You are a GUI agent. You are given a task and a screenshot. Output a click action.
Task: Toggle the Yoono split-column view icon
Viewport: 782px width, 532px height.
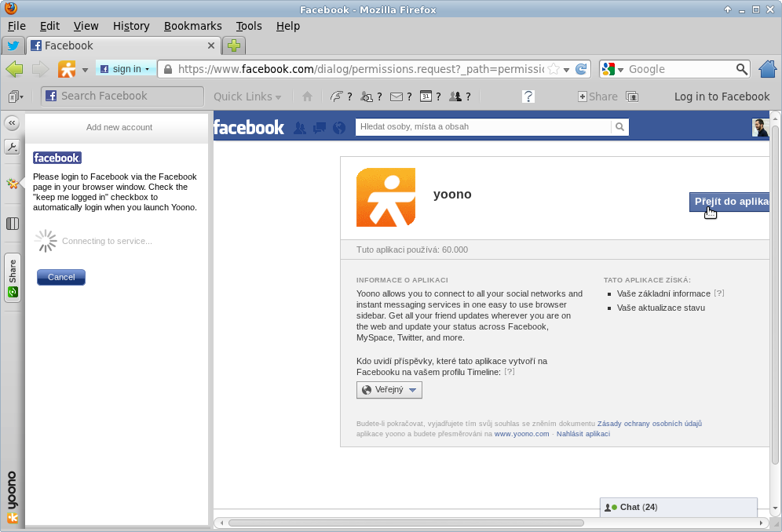coord(13,224)
